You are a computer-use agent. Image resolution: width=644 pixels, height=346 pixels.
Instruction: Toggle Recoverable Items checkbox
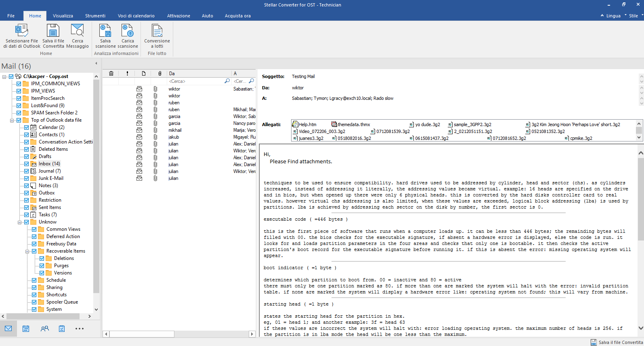click(34, 251)
